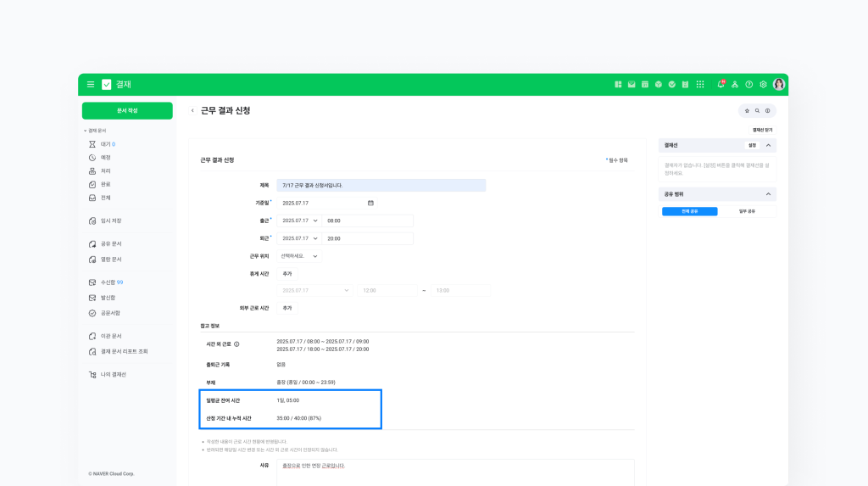Open the hamburger menu beside 결재

(x=91, y=85)
